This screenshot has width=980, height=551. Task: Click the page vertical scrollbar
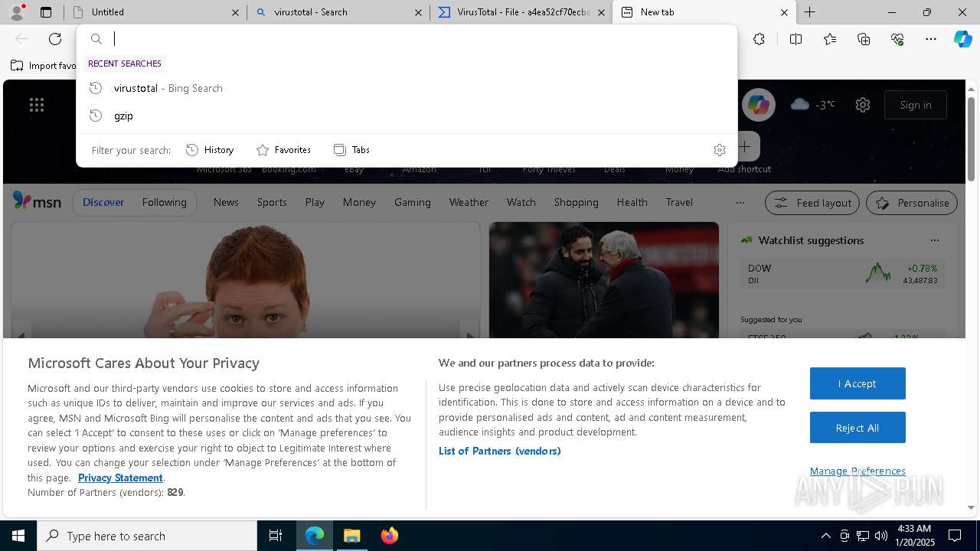point(972,139)
